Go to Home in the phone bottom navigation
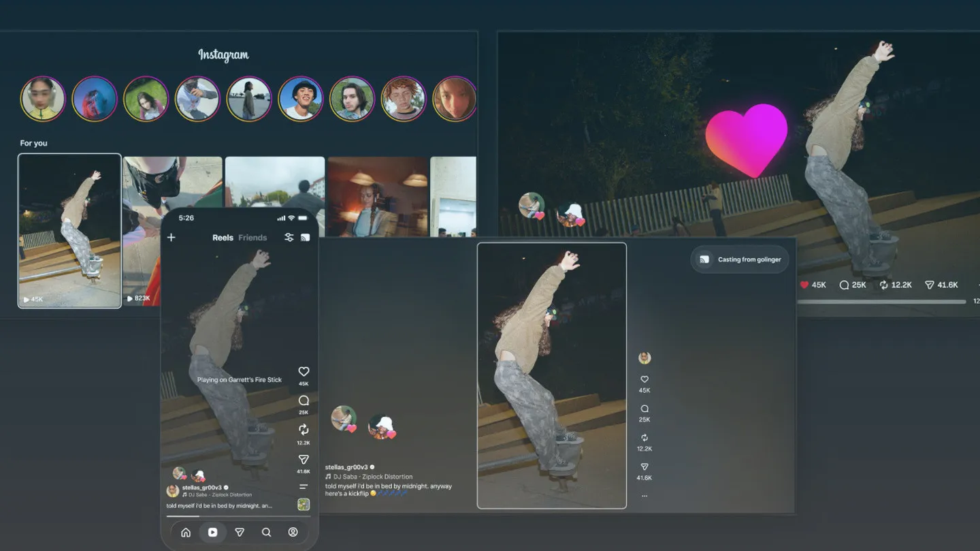Image resolution: width=980 pixels, height=551 pixels. tap(185, 533)
